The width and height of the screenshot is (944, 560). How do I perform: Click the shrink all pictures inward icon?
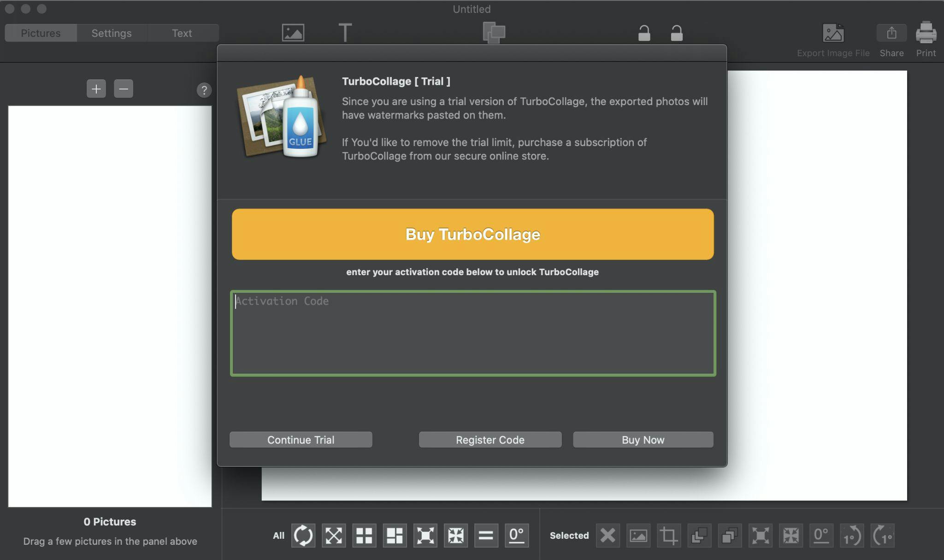point(455,535)
